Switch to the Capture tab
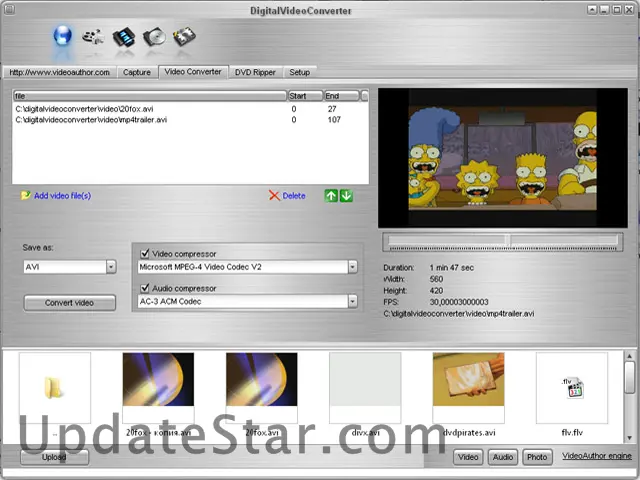The height and width of the screenshot is (480, 640). 137,72
